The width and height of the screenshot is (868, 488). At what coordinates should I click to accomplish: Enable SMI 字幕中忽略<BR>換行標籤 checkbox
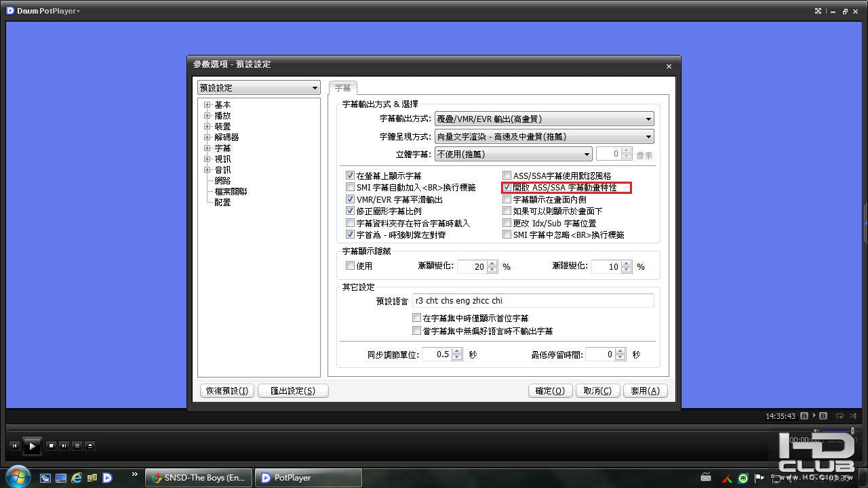(x=507, y=235)
